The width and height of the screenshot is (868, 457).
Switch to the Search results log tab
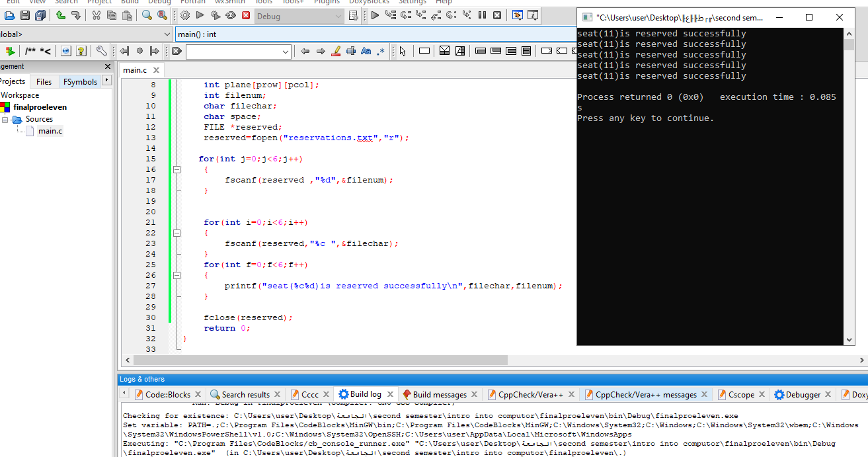click(245, 395)
